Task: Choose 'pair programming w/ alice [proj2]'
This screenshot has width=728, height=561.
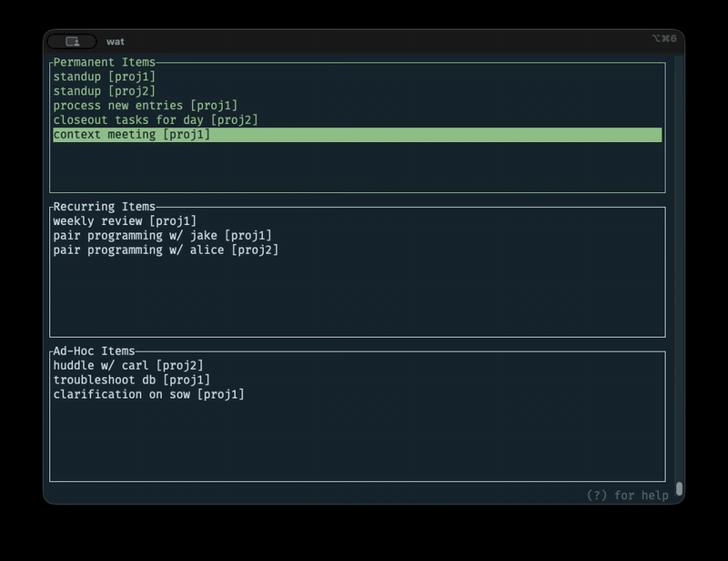Action: tap(166, 250)
